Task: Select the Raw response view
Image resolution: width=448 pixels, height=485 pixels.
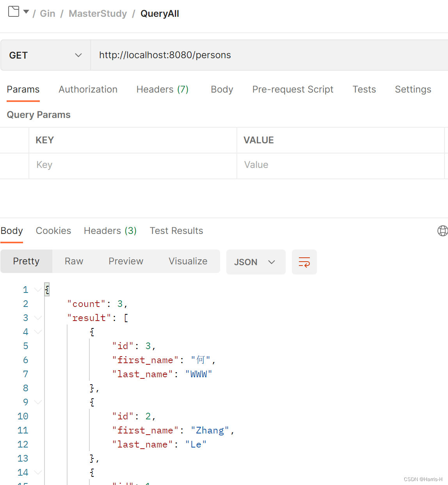Action: 74,261
